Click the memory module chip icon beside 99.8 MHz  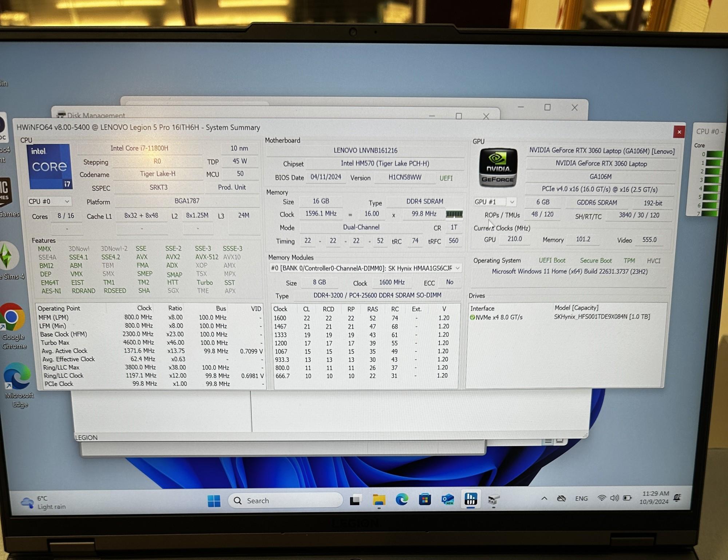click(x=454, y=214)
